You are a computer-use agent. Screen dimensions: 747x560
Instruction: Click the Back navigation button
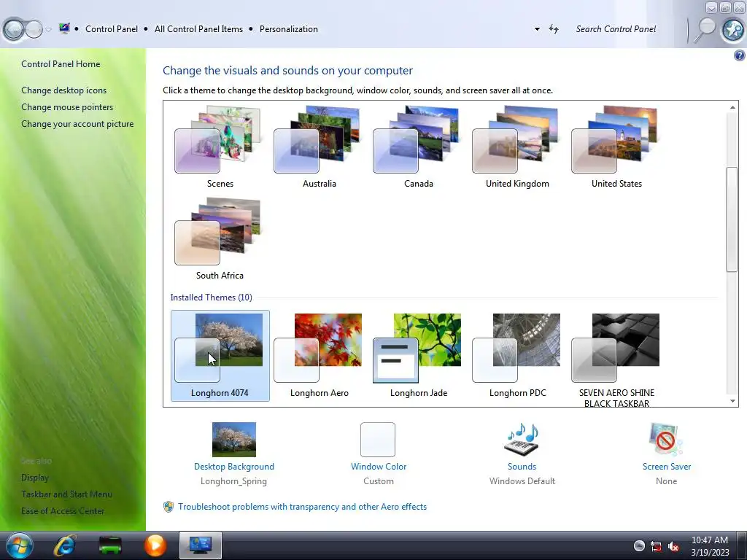pyautogui.click(x=14, y=29)
